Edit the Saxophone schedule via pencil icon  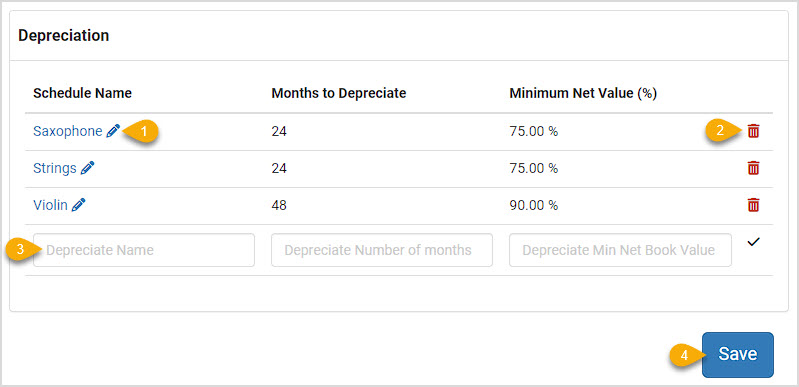[x=113, y=131]
